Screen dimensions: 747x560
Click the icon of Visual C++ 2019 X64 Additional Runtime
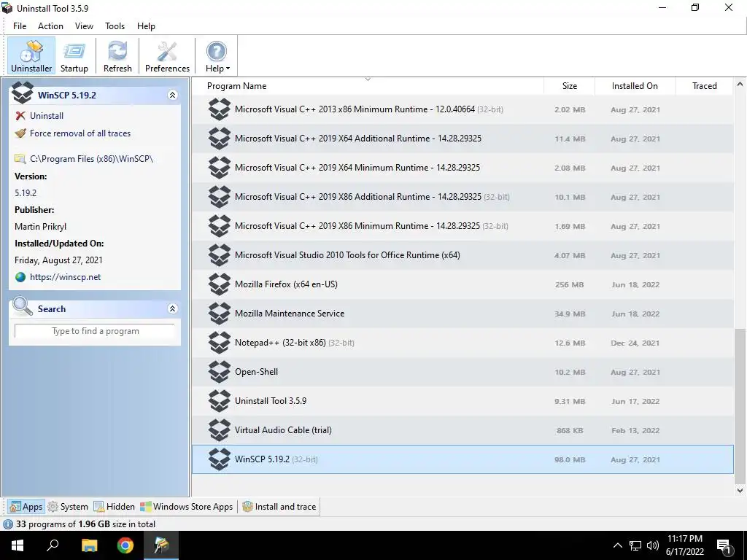pos(219,139)
